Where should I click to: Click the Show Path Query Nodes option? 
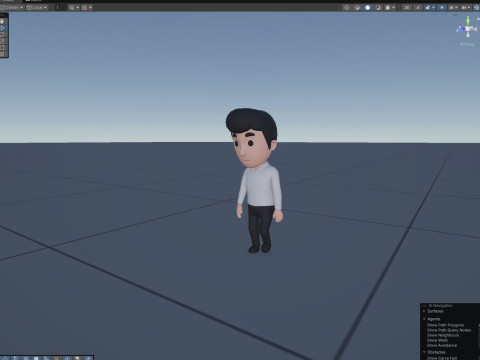point(449,330)
